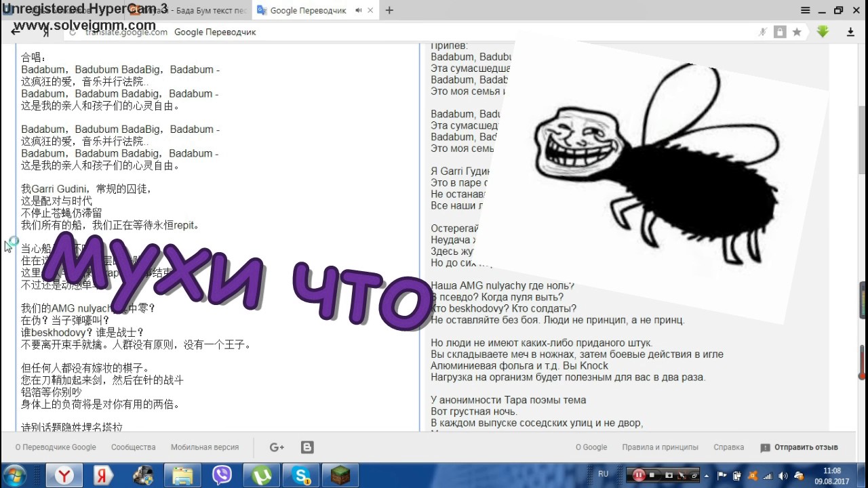Click the text 'Вот грустная ночь.'
This screenshot has height=488, width=868.
click(x=474, y=411)
